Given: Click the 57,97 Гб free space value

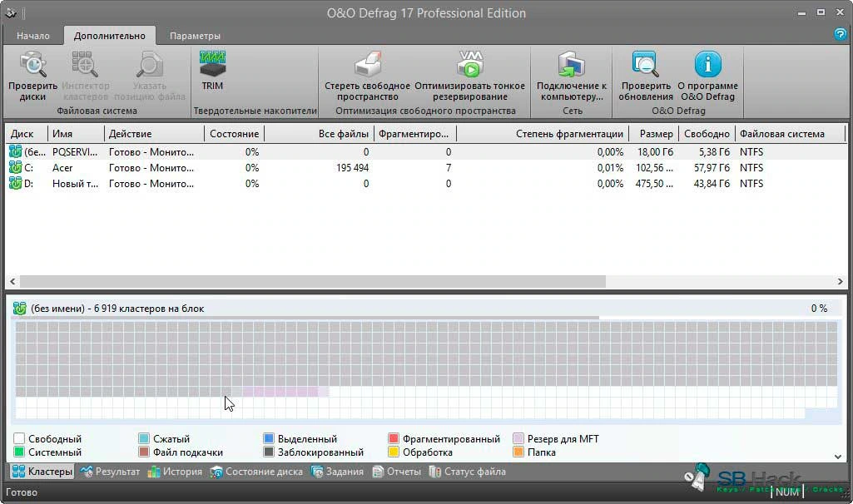Looking at the screenshot, I should (x=712, y=168).
